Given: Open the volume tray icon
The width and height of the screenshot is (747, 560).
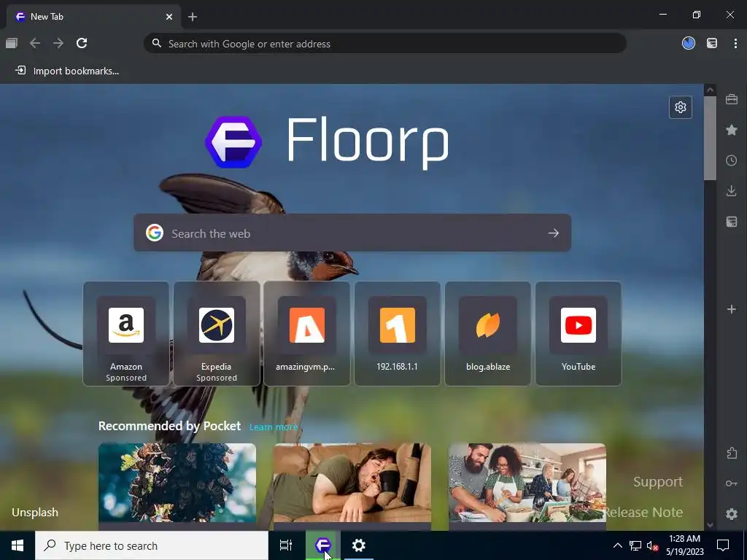Looking at the screenshot, I should 652,545.
